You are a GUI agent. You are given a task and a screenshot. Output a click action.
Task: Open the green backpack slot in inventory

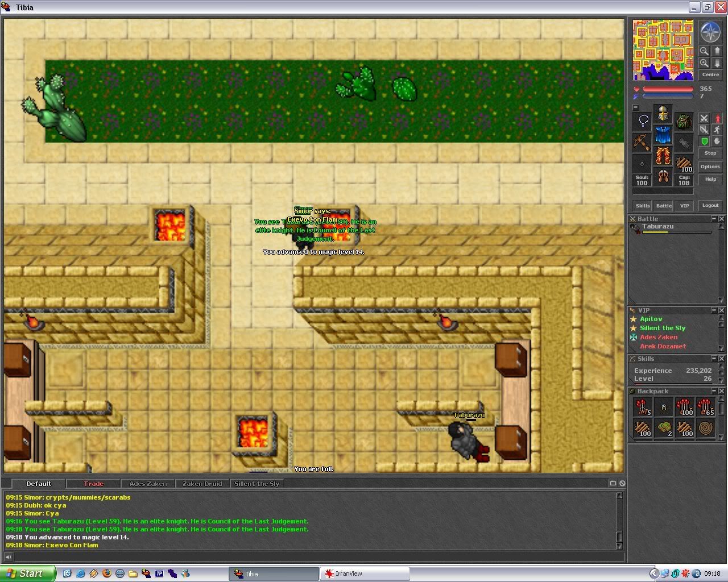tap(684, 121)
